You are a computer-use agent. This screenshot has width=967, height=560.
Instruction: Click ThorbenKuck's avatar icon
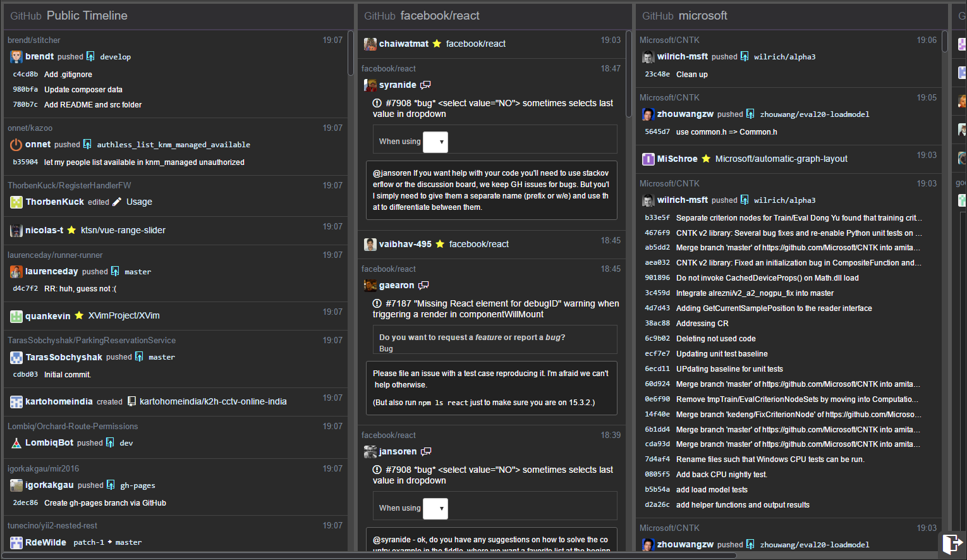pyautogui.click(x=16, y=202)
